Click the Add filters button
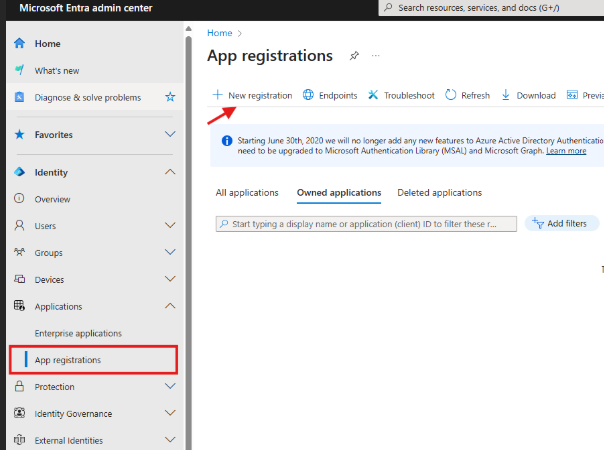Image resolution: width=604 pixels, height=450 pixels. pyautogui.click(x=563, y=224)
